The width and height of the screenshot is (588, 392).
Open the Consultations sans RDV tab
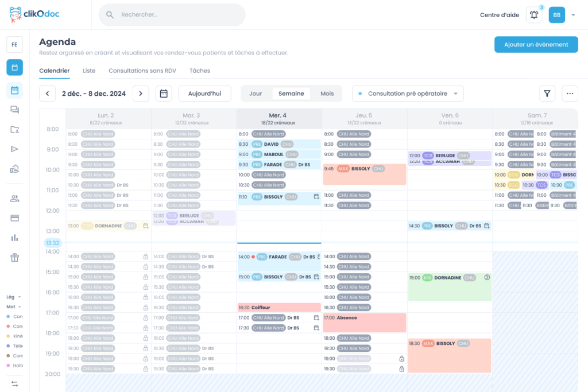[142, 71]
